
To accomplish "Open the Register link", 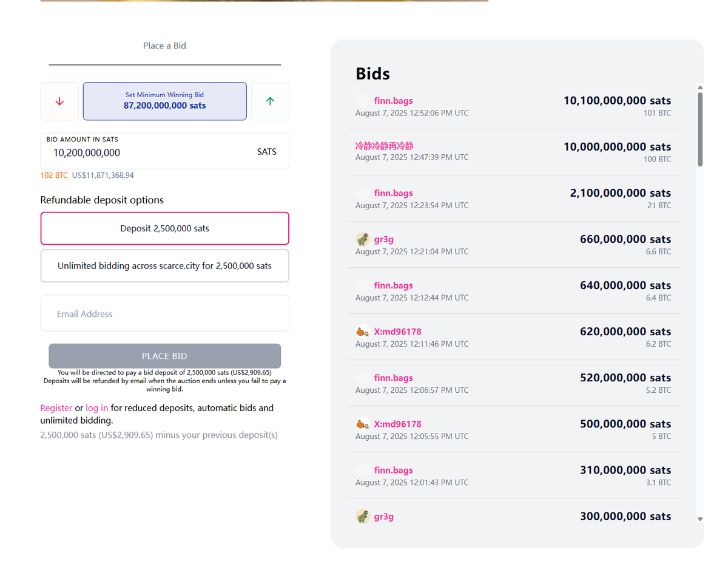I will tap(56, 408).
